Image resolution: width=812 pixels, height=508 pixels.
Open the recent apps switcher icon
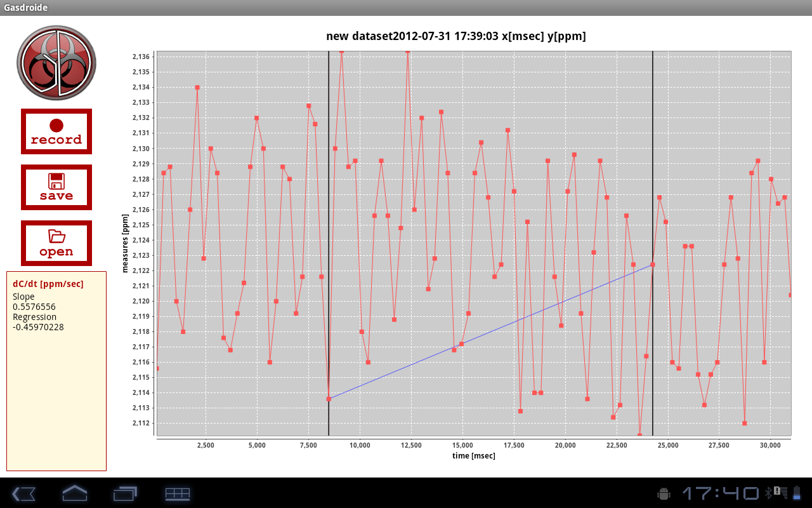(x=125, y=493)
